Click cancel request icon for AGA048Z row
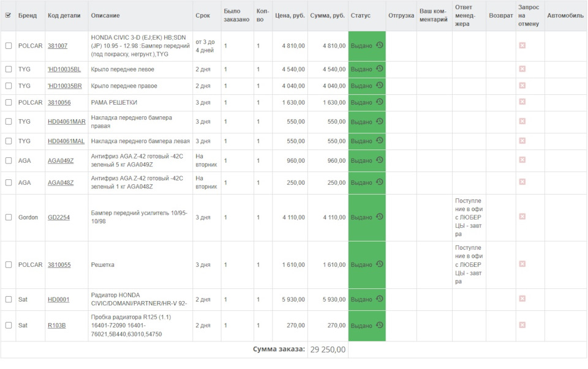588x369 pixels. click(x=522, y=182)
